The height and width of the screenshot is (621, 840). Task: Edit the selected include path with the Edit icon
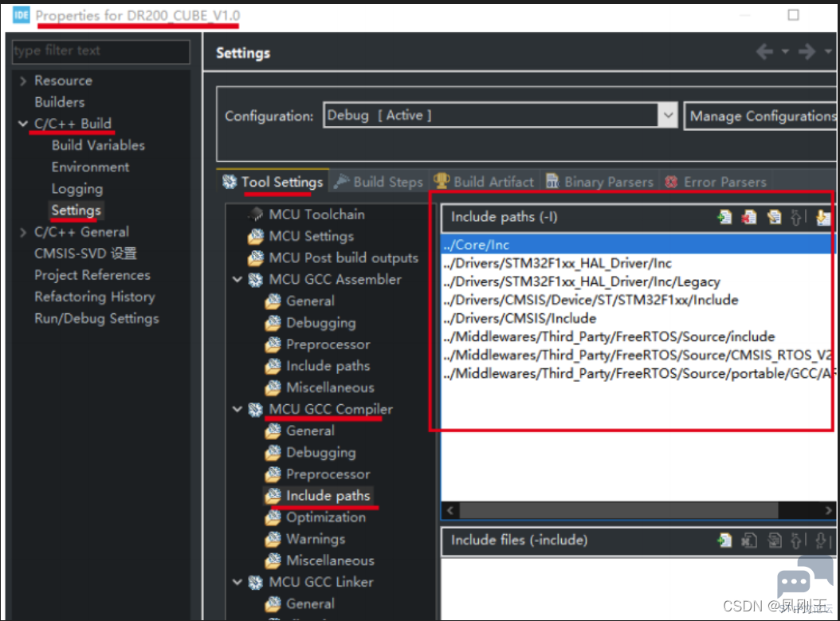point(774,217)
